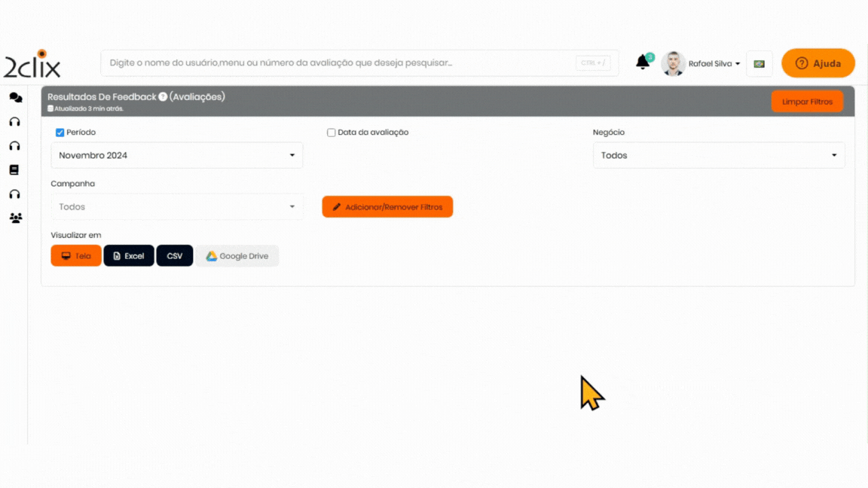
Task: Click the book icon in sidebar
Action: (14, 170)
